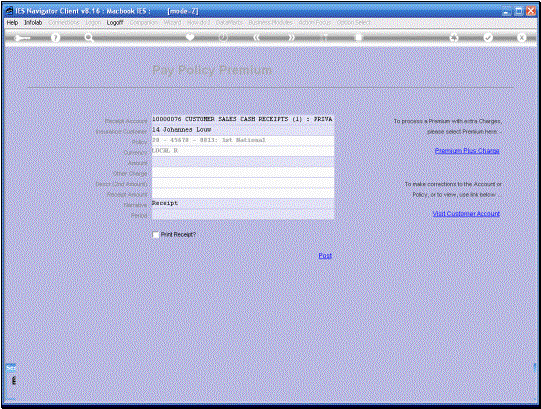This screenshot has width=541, height=409.
Task: Click the magnifying glass search icon
Action: (89, 38)
